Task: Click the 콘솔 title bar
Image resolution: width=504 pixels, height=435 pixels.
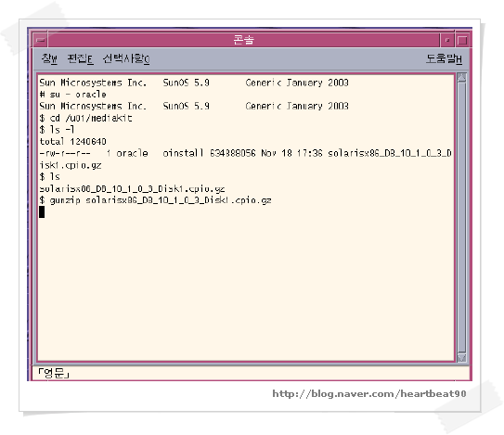Action: pyautogui.click(x=243, y=40)
